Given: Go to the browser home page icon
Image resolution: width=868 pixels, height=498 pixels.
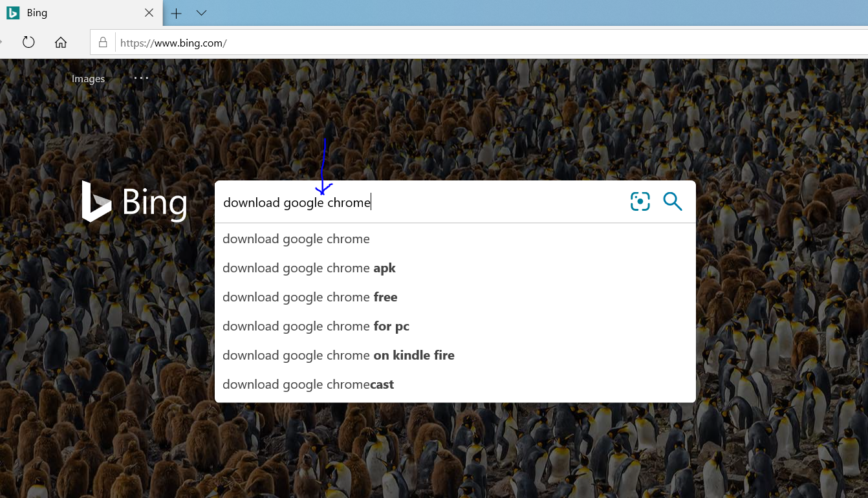Looking at the screenshot, I should [61, 43].
